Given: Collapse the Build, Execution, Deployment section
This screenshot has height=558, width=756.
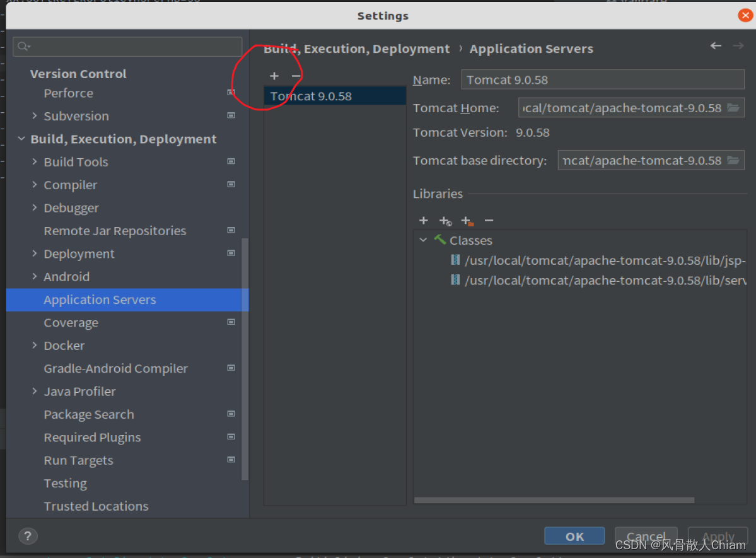Looking at the screenshot, I should click(21, 139).
